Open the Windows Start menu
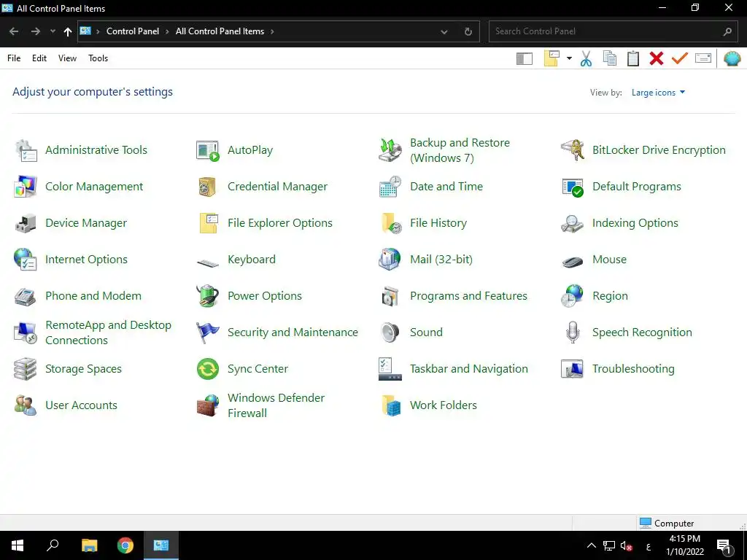 [18, 545]
